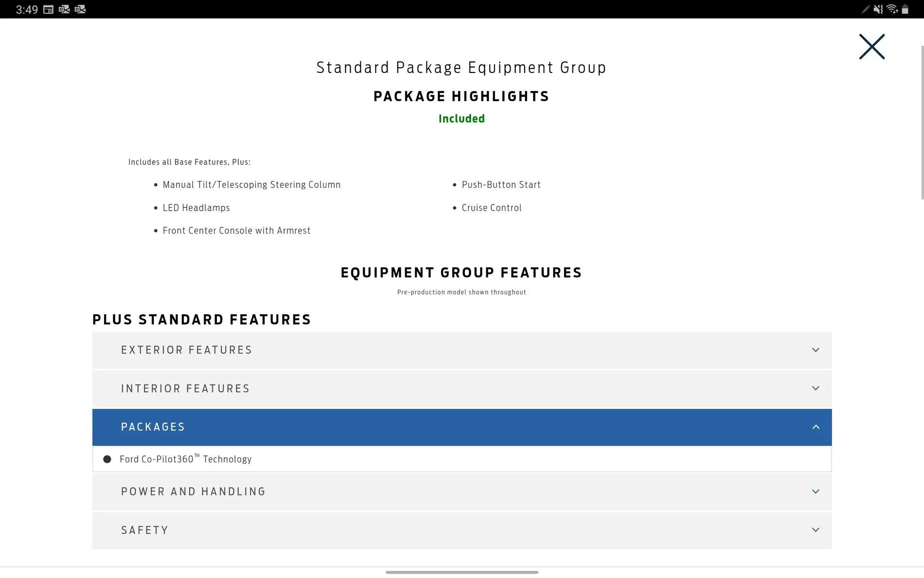
Task: Click the Push-Button Start bullet text
Action: (501, 185)
